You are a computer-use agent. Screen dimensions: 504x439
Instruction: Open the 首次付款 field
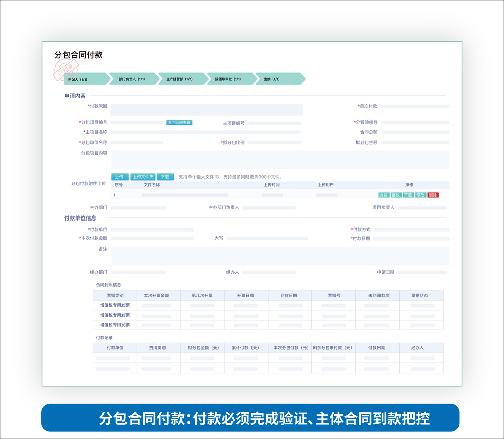(x=415, y=106)
